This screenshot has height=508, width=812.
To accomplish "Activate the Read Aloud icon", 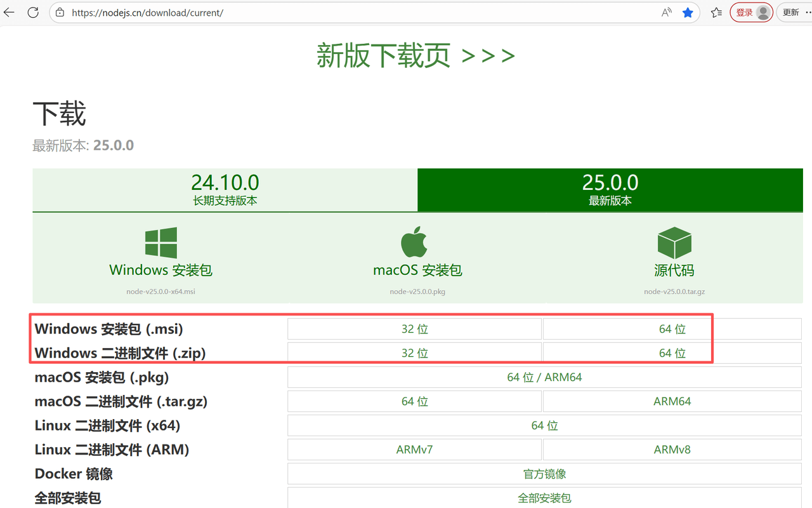I will (x=667, y=13).
